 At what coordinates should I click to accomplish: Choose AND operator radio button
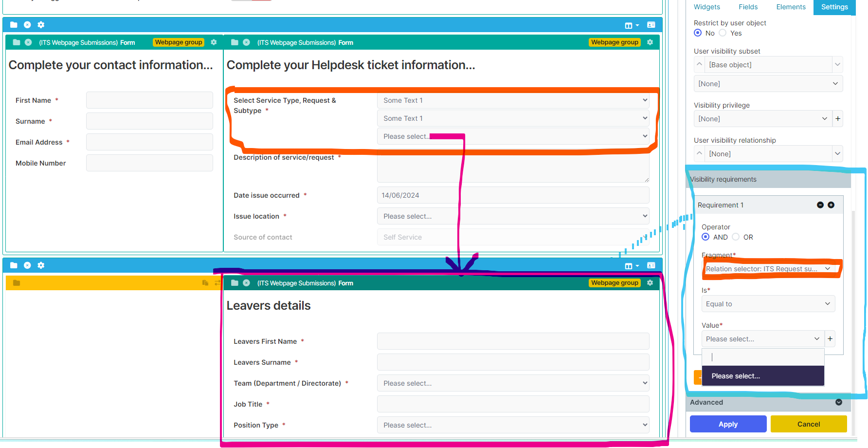pos(705,237)
